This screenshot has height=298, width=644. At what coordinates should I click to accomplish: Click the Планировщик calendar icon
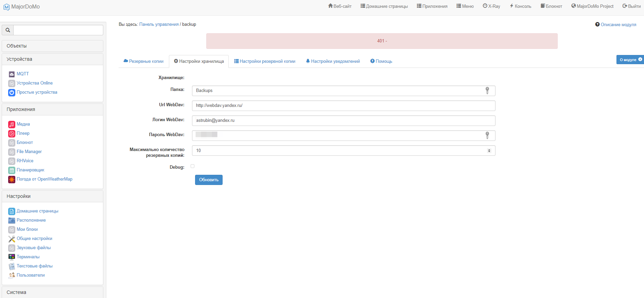click(x=12, y=170)
